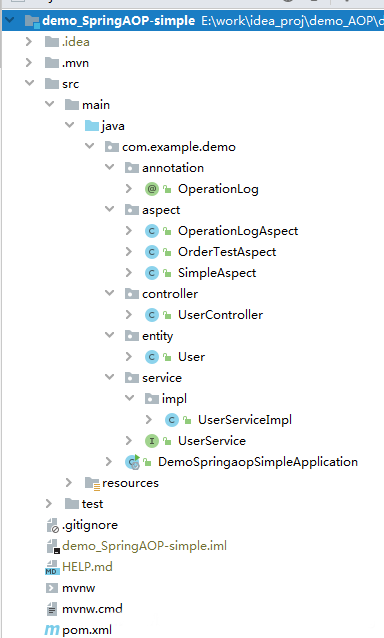Select the mvnw.cmd file
384x638 pixels.
[92, 609]
